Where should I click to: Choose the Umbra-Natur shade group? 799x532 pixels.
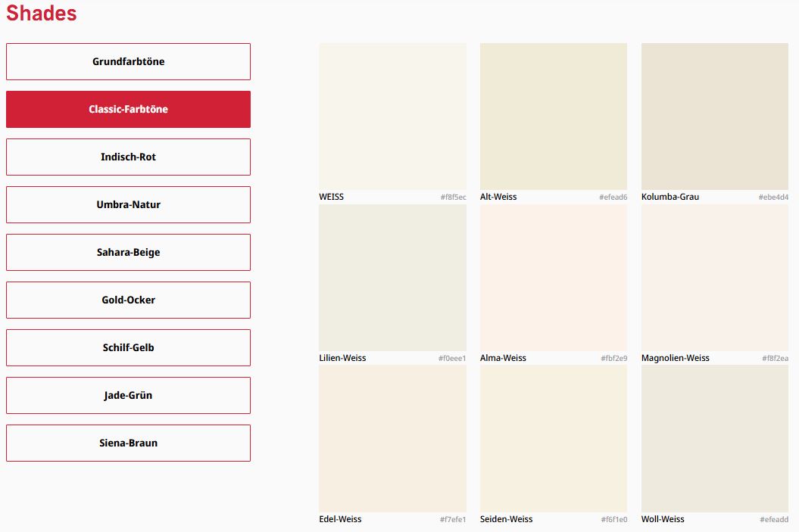click(x=128, y=204)
